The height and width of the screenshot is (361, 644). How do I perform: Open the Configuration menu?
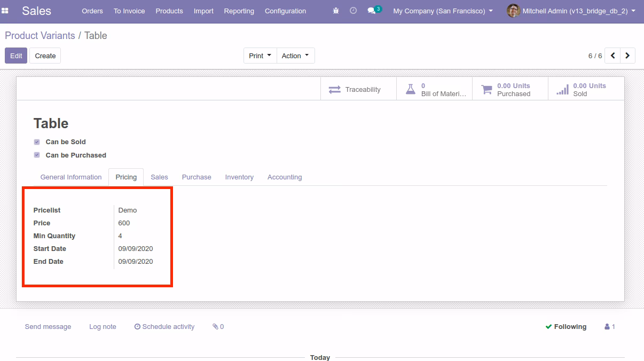pos(286,11)
